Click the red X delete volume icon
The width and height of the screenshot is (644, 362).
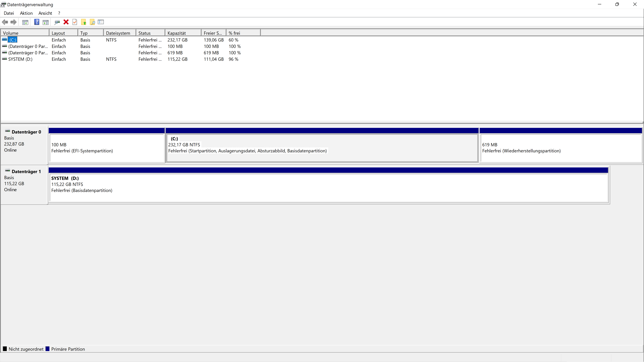[x=66, y=22]
